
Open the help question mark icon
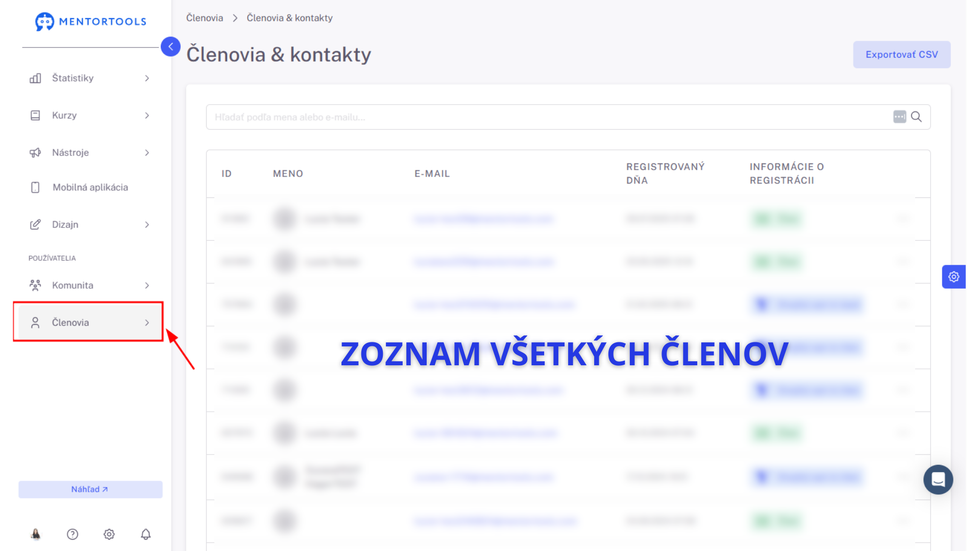point(72,534)
